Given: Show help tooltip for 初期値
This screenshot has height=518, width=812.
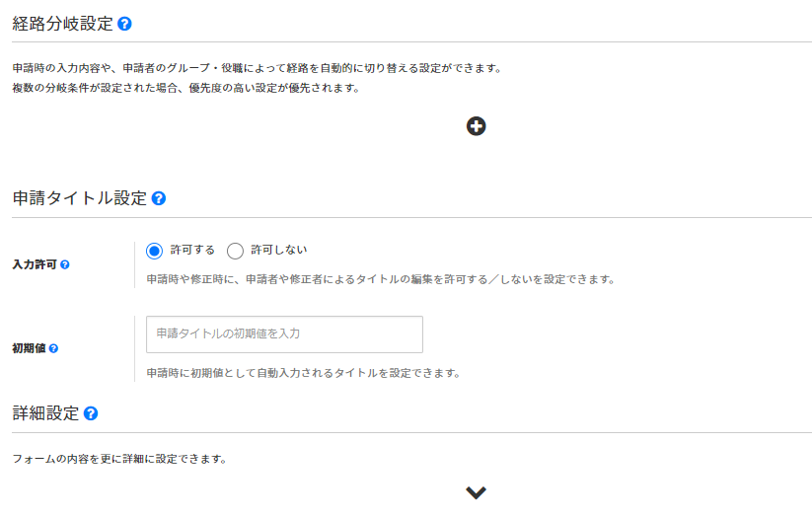Looking at the screenshot, I should [x=53, y=348].
